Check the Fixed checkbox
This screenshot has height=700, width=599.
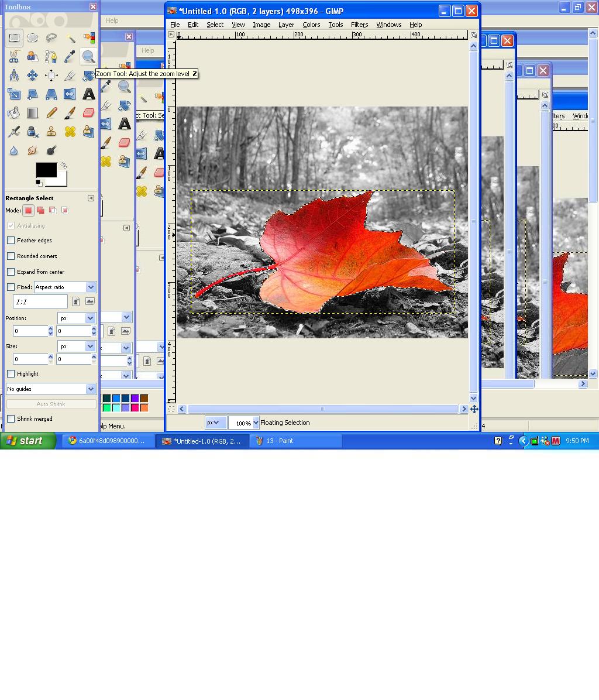[11, 287]
